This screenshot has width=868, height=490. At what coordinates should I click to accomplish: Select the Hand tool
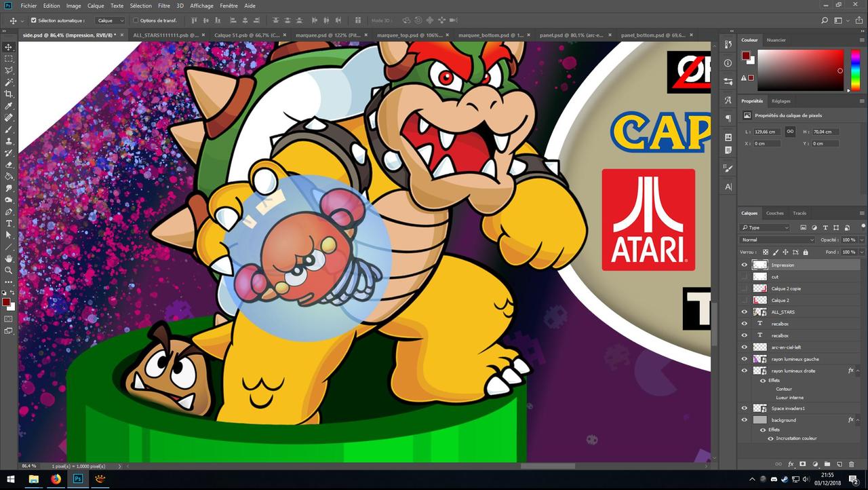click(x=9, y=259)
